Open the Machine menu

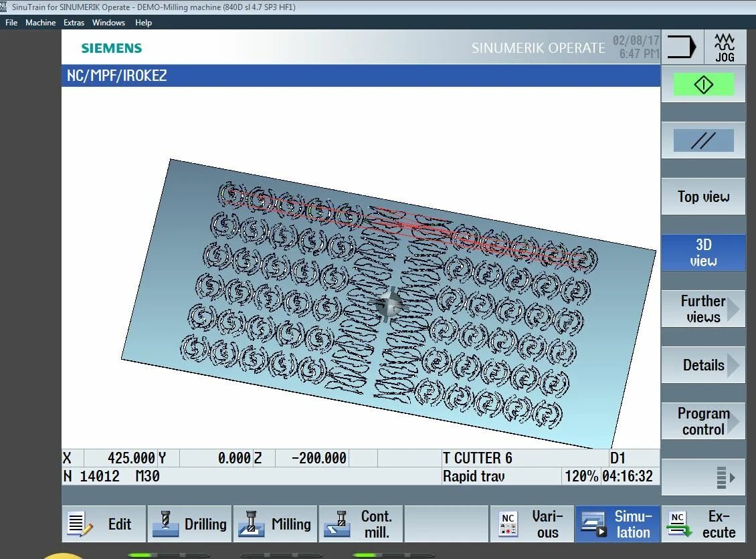(41, 23)
